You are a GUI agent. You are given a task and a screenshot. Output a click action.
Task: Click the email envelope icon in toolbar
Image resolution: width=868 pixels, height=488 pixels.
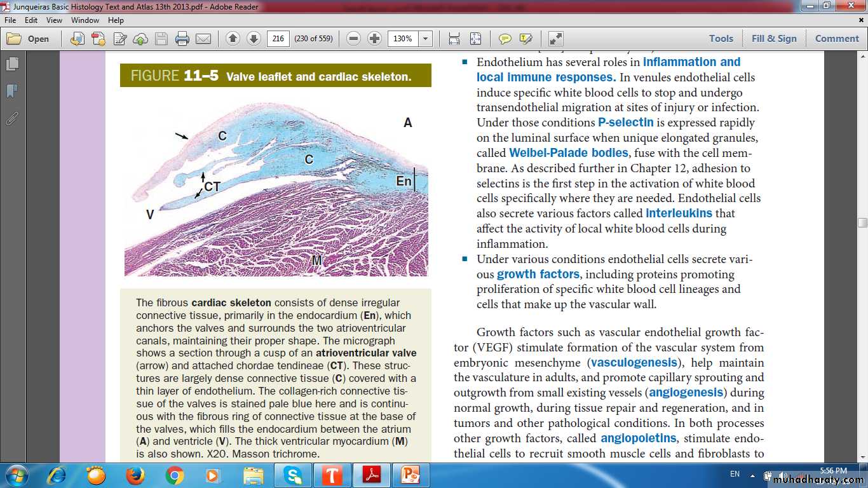pyautogui.click(x=203, y=39)
